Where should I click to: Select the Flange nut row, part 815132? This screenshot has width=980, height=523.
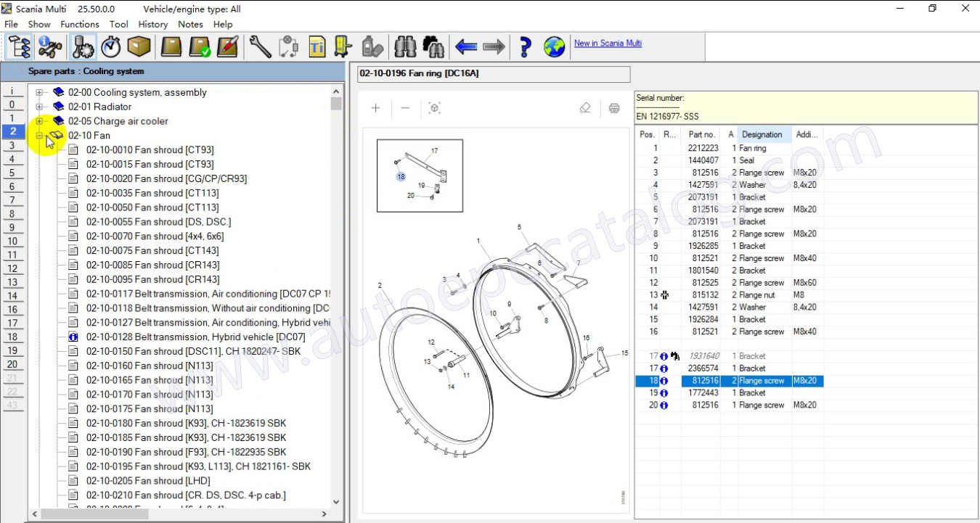[x=729, y=295]
